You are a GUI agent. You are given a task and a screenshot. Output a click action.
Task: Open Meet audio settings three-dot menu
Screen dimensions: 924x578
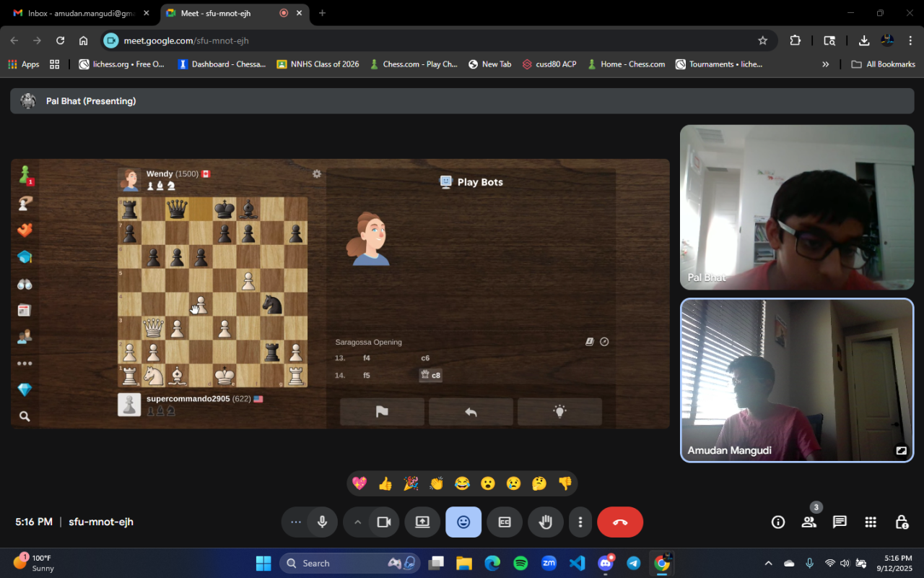click(295, 522)
